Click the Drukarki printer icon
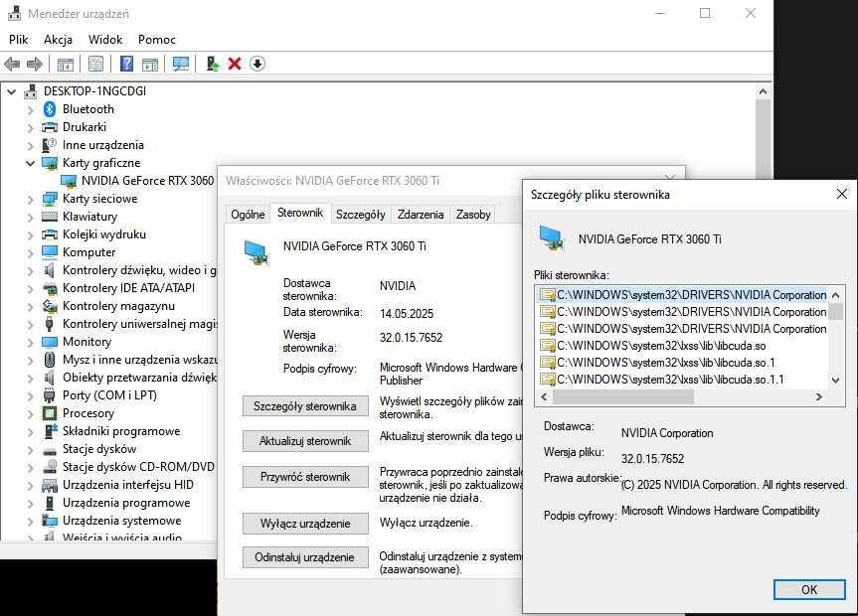The width and height of the screenshot is (858, 616). pos(50,127)
